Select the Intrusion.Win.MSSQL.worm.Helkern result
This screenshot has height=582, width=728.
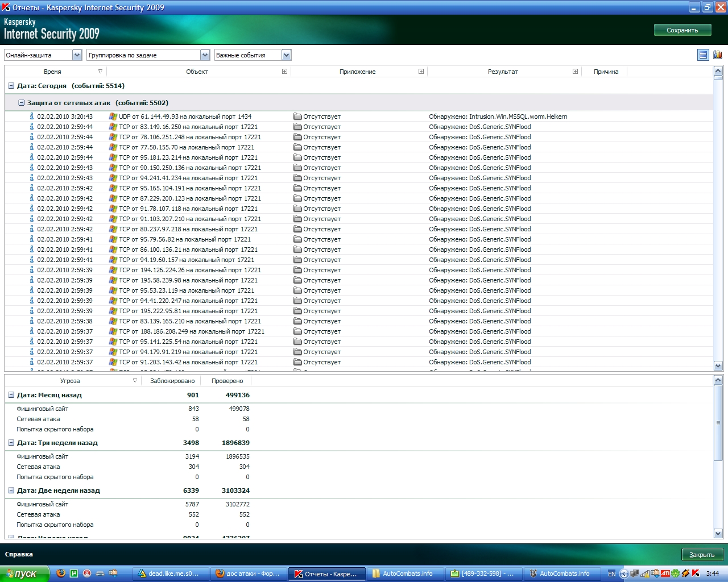[x=498, y=117]
